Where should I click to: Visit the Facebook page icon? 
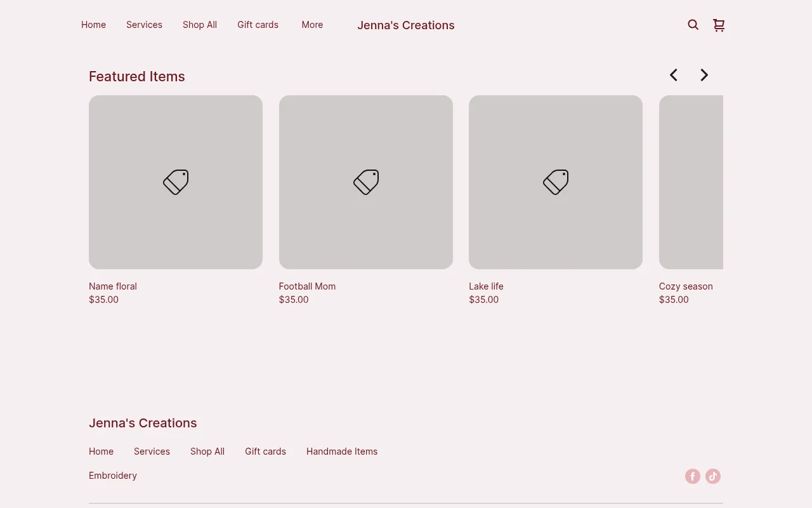coord(693,476)
